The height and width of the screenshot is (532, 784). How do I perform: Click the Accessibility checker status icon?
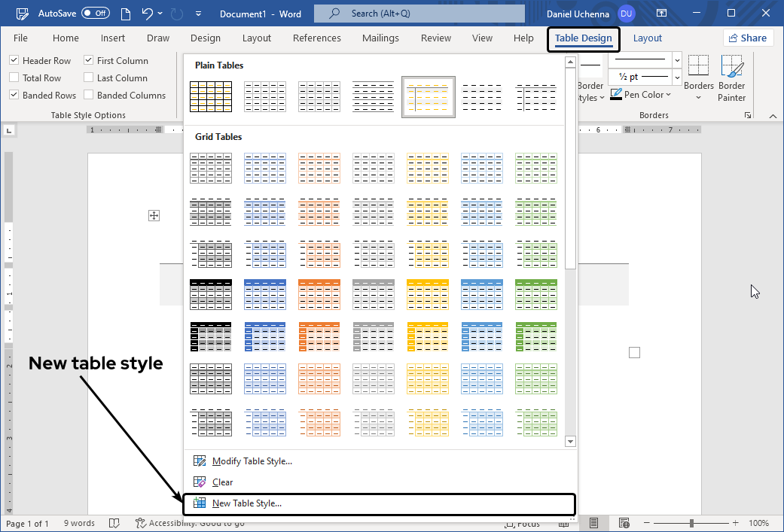(x=140, y=523)
